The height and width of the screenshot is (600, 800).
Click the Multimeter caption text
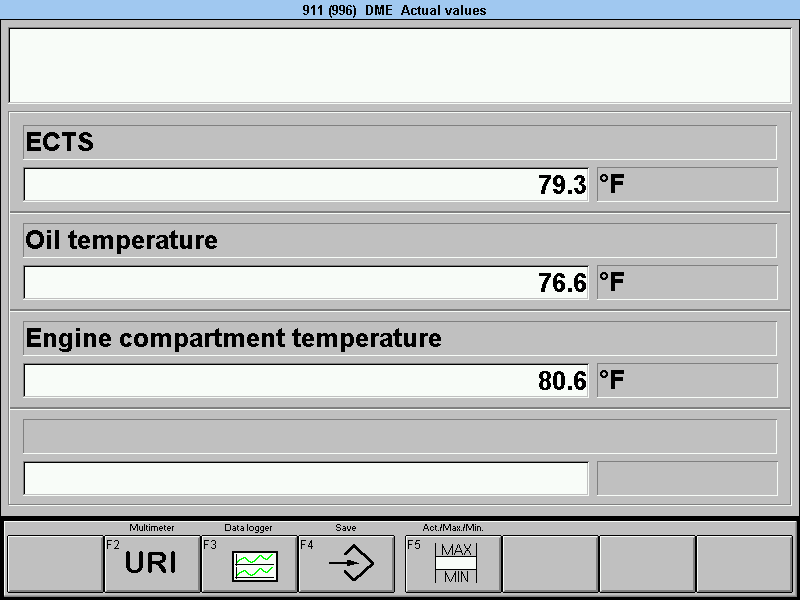tap(152, 528)
